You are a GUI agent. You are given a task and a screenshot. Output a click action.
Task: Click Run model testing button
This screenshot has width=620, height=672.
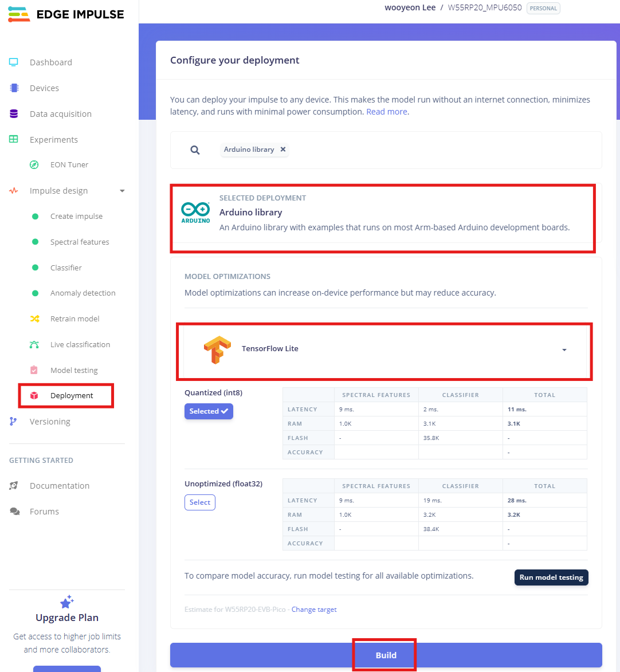click(x=551, y=577)
